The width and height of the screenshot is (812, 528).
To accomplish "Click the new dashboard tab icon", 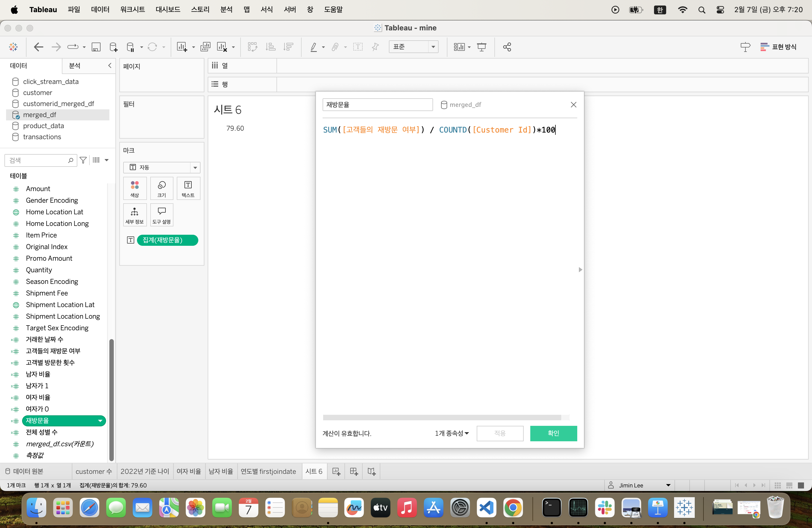I will pos(354,471).
